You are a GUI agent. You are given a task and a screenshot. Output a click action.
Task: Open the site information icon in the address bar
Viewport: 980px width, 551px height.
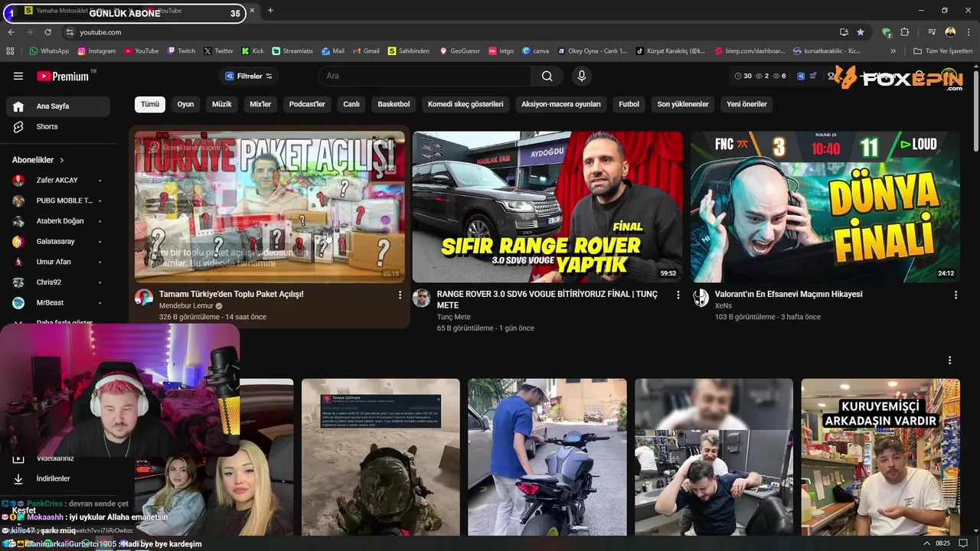70,32
